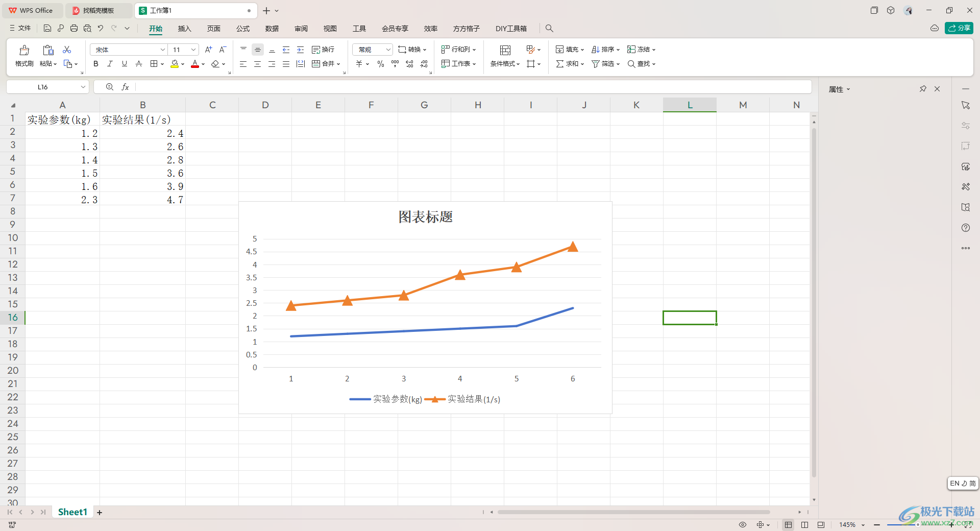Pin the Properties side panel
Viewport: 980px width, 531px height.
tap(923, 89)
